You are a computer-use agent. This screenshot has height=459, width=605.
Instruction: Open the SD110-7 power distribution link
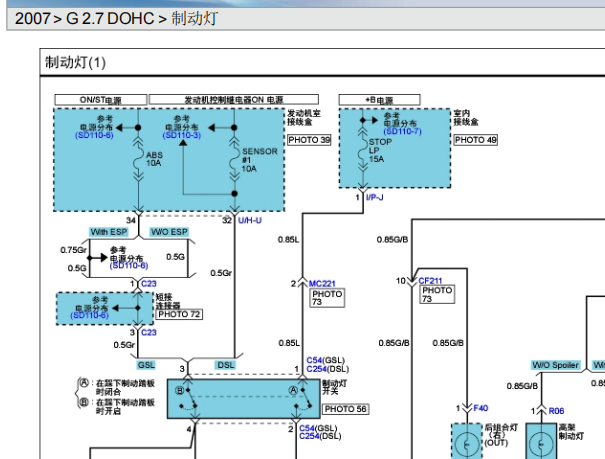pyautogui.click(x=402, y=132)
